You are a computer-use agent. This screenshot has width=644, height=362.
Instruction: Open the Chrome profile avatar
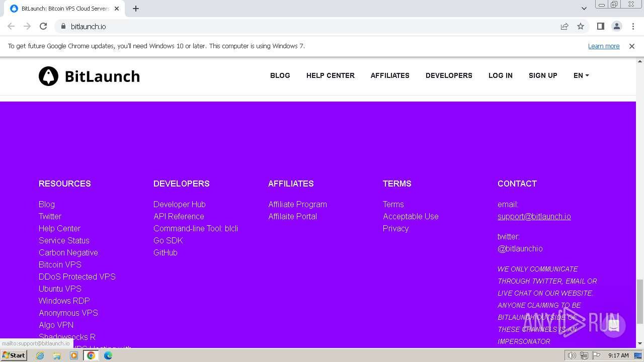click(x=617, y=26)
